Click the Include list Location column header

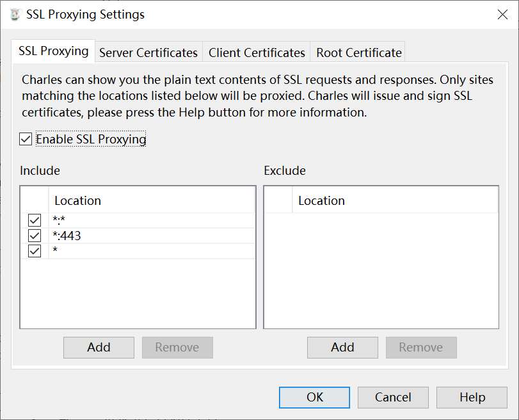152,201
